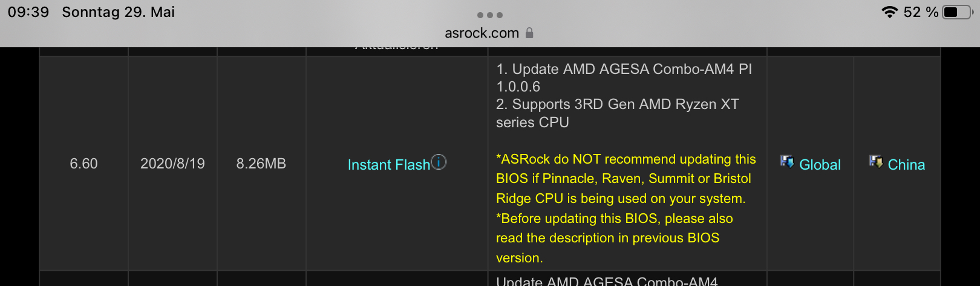Click the Global download icon
Viewport: 980px width, 286px height.
tap(786, 161)
